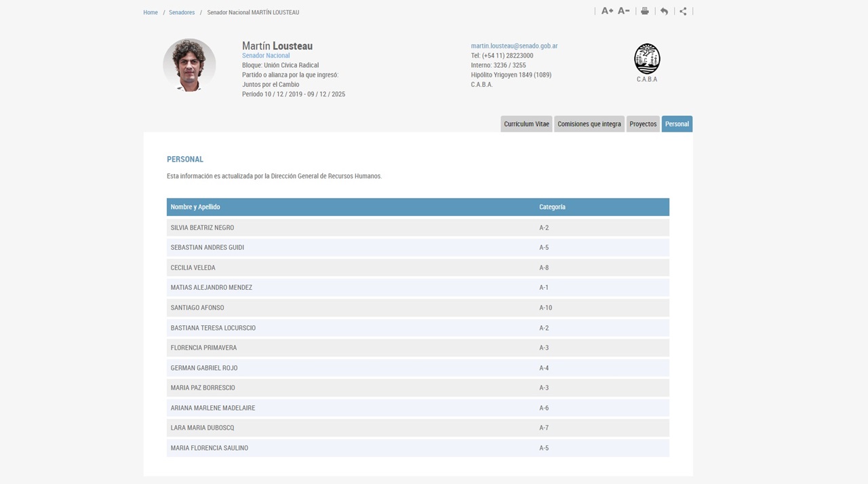Open the Proyectos tab
This screenshot has width=868, height=484.
coord(642,124)
